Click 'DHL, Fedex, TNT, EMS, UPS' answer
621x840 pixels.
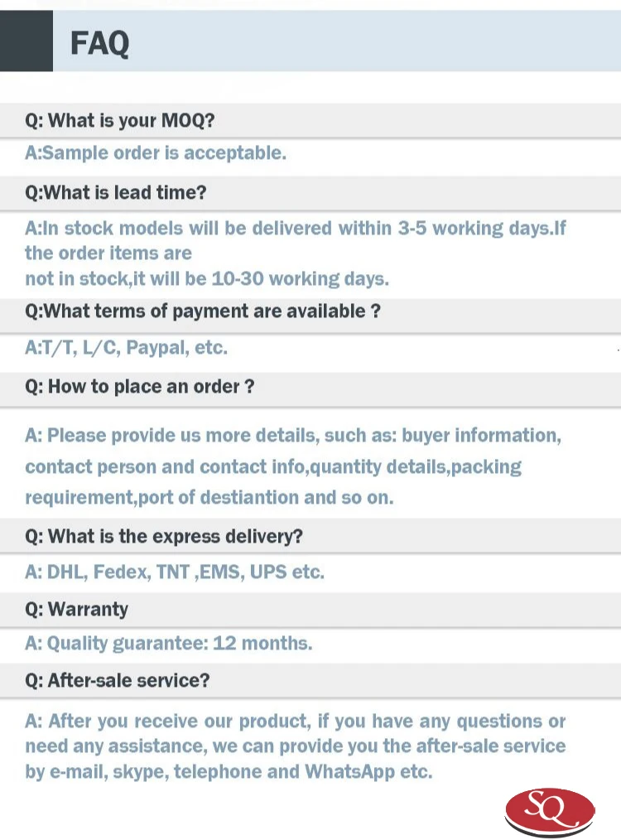pos(175,572)
